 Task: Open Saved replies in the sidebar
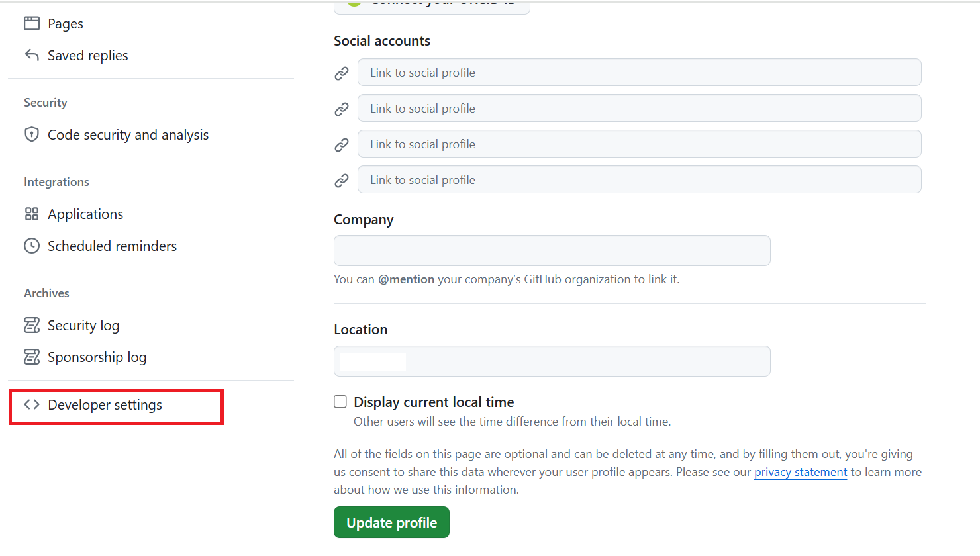[88, 56]
